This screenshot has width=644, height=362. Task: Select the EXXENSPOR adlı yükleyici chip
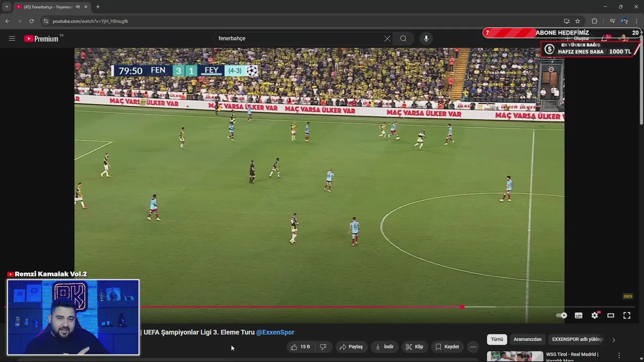(x=577, y=339)
